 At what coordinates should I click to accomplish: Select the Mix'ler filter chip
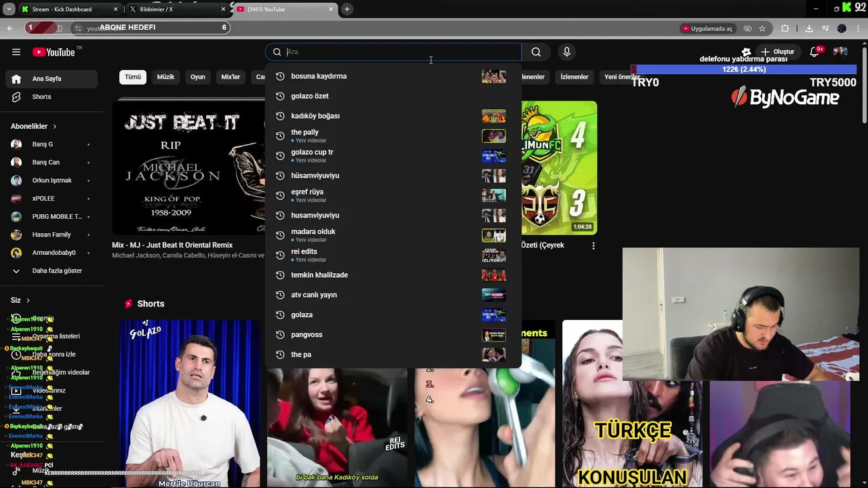coord(231,77)
